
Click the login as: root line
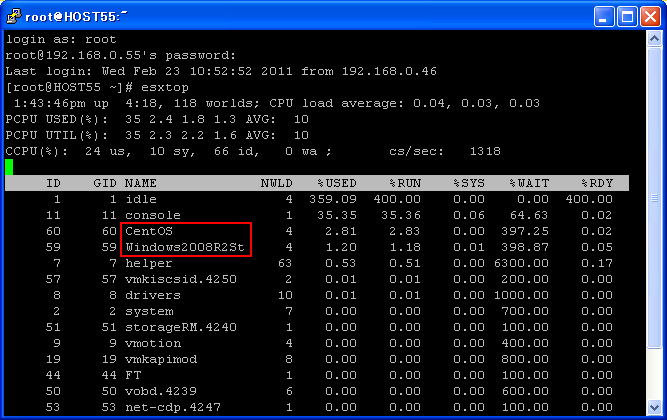tap(61, 39)
